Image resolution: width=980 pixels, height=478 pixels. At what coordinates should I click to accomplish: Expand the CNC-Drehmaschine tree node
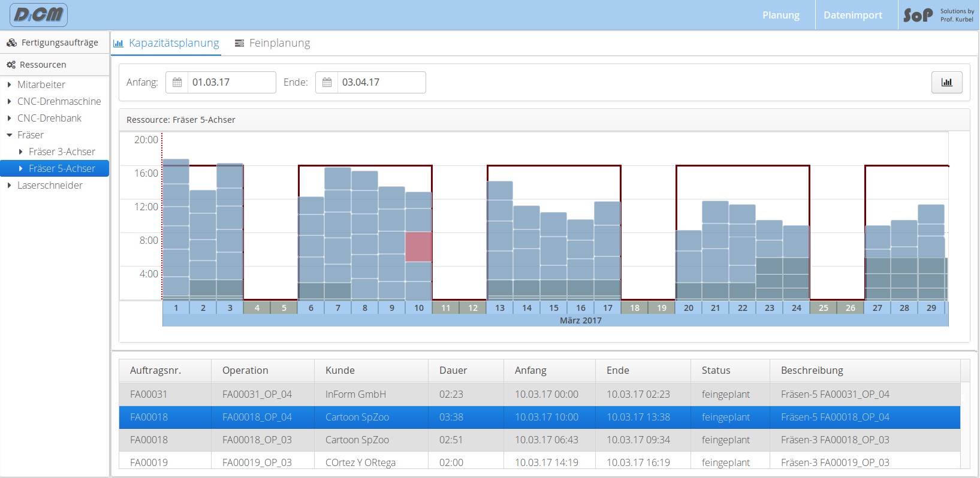pyautogui.click(x=10, y=102)
